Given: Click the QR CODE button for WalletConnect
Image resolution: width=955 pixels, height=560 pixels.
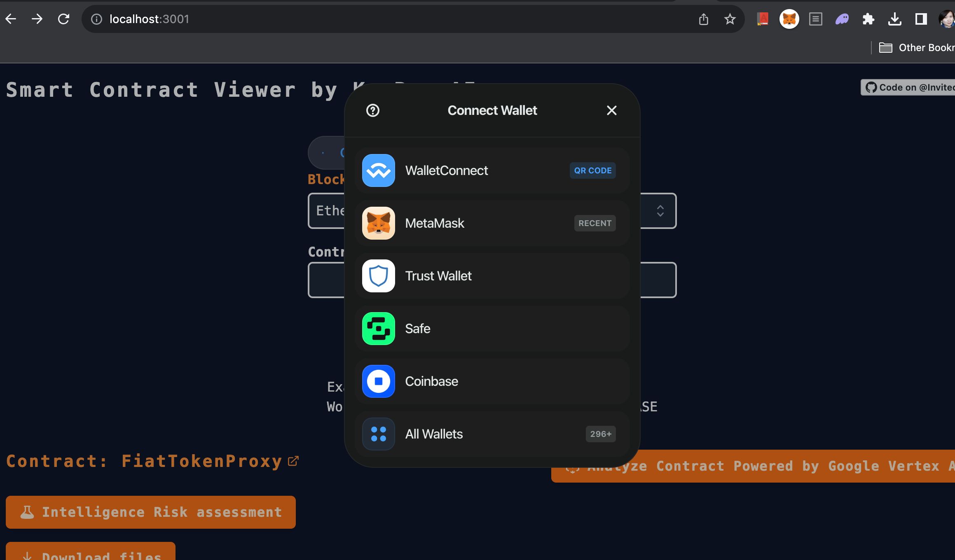Looking at the screenshot, I should tap(592, 170).
